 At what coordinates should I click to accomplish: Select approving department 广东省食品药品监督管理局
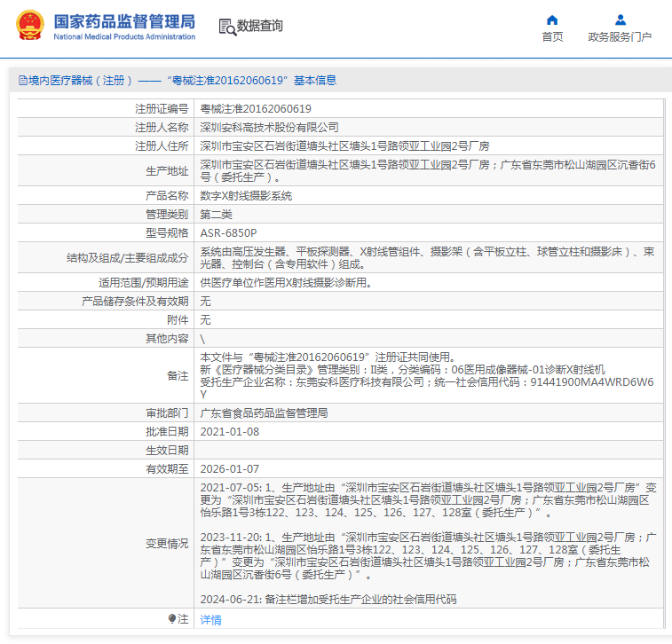pyautogui.click(x=264, y=413)
